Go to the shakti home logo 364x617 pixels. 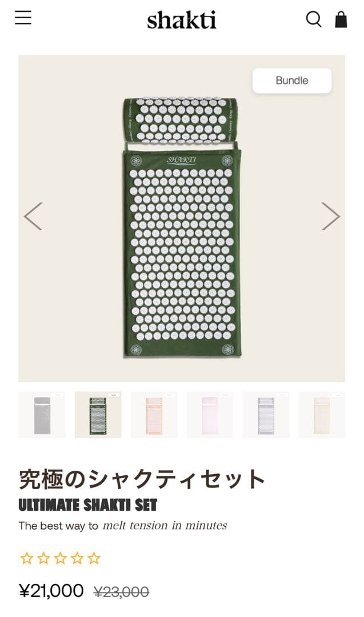pos(181,19)
